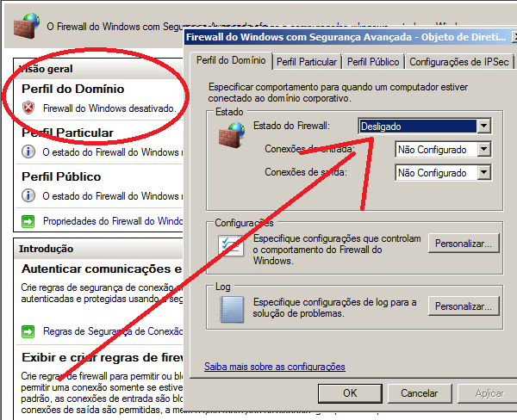517x420 pixels.
Task: Click green arrow beside Regras de Segurança de Conexão
Action: (x=29, y=331)
